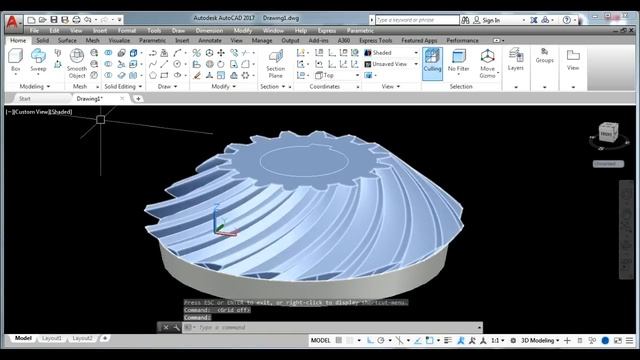This screenshot has height=360, width=640.
Task: Open the Dimension menu
Action: click(209, 31)
